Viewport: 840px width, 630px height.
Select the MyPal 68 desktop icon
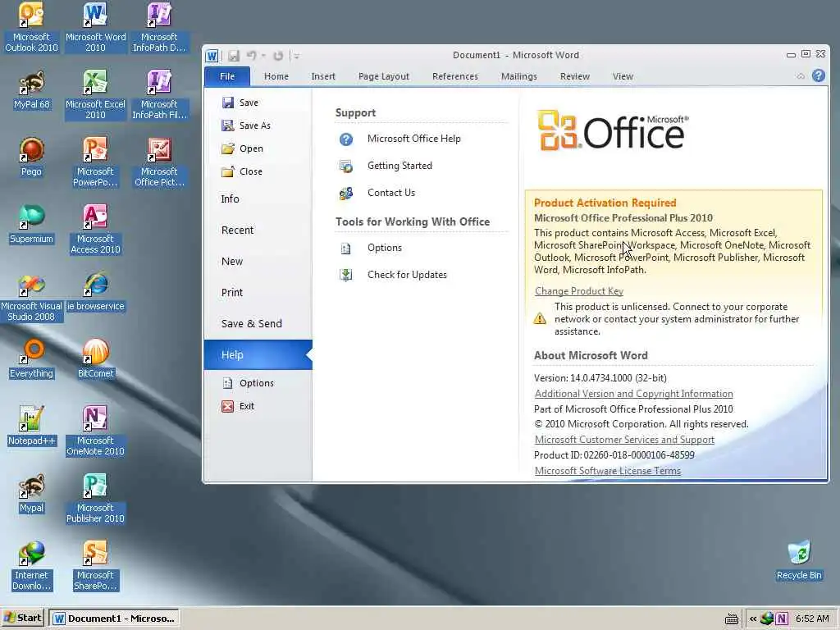point(31,90)
